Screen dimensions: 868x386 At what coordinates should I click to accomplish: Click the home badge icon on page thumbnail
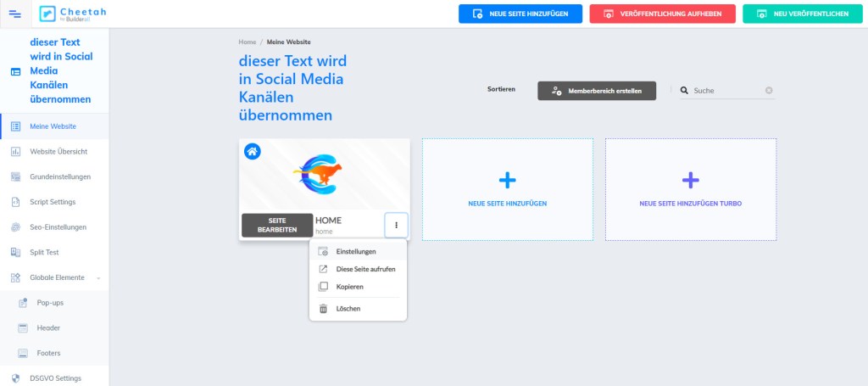253,151
